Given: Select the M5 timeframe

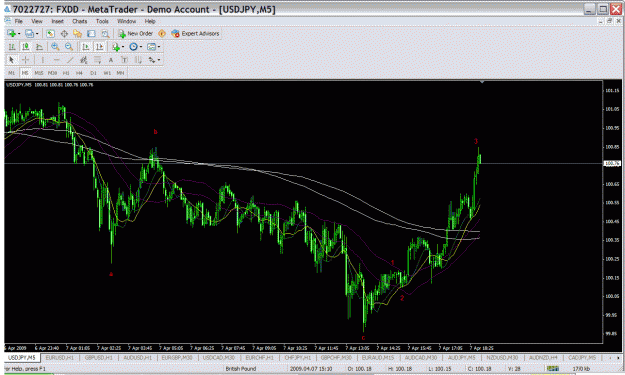Looking at the screenshot, I should coord(25,73).
